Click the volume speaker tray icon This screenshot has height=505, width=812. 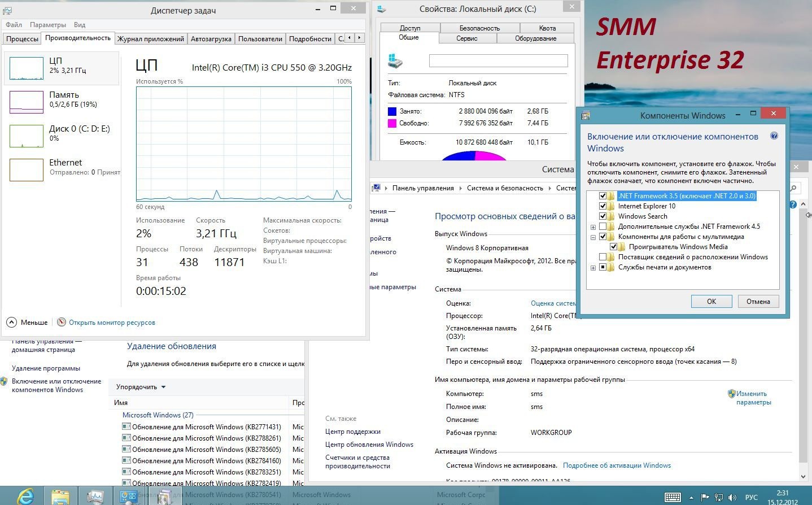[732, 498]
